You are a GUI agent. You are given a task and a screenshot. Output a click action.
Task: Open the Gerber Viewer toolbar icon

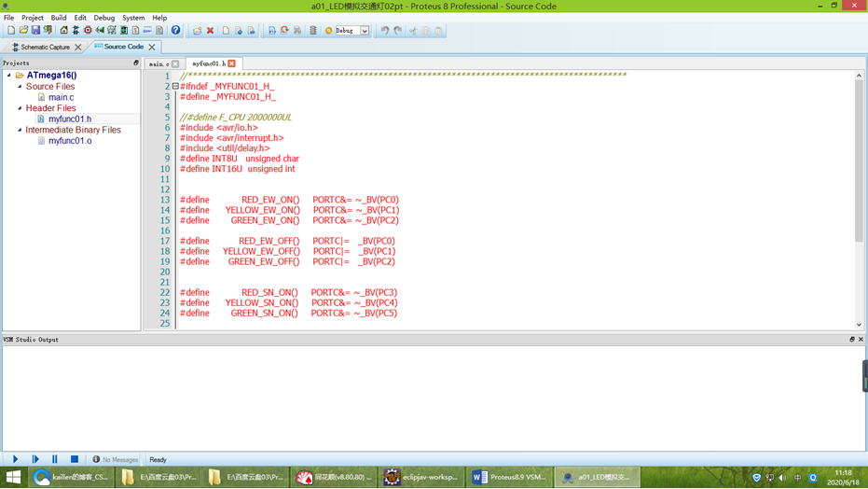click(x=112, y=31)
